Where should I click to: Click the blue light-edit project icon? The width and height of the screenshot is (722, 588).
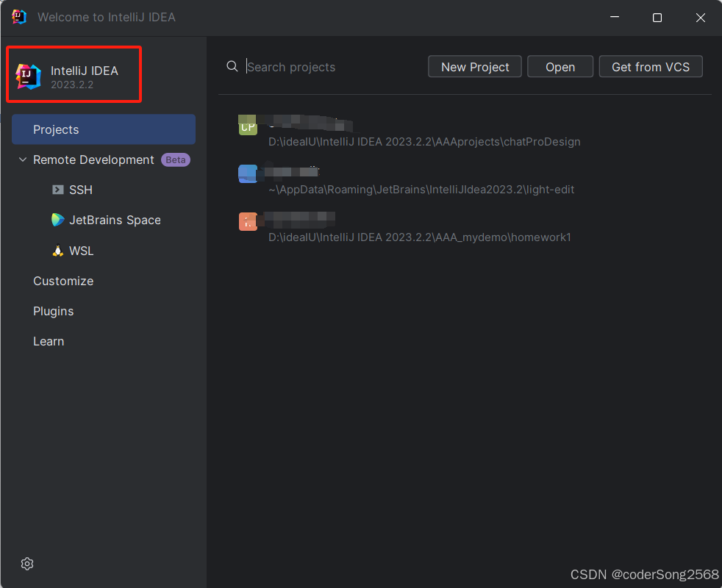point(248,173)
